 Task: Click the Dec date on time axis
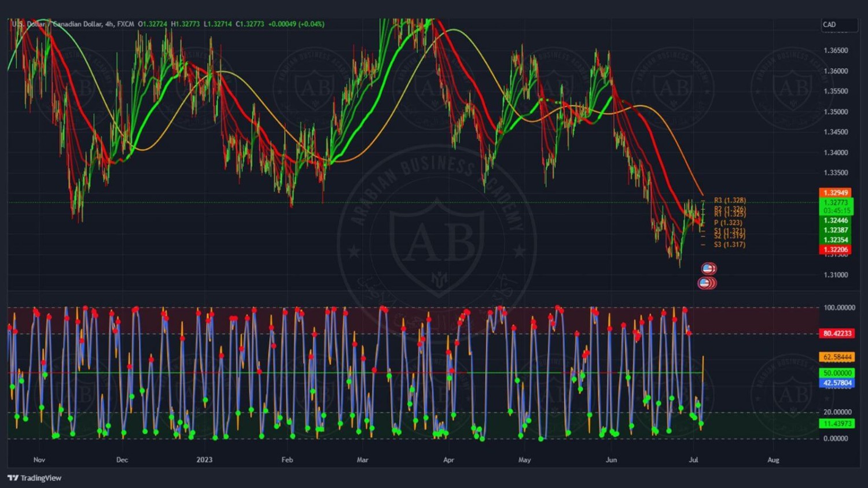pyautogui.click(x=122, y=460)
